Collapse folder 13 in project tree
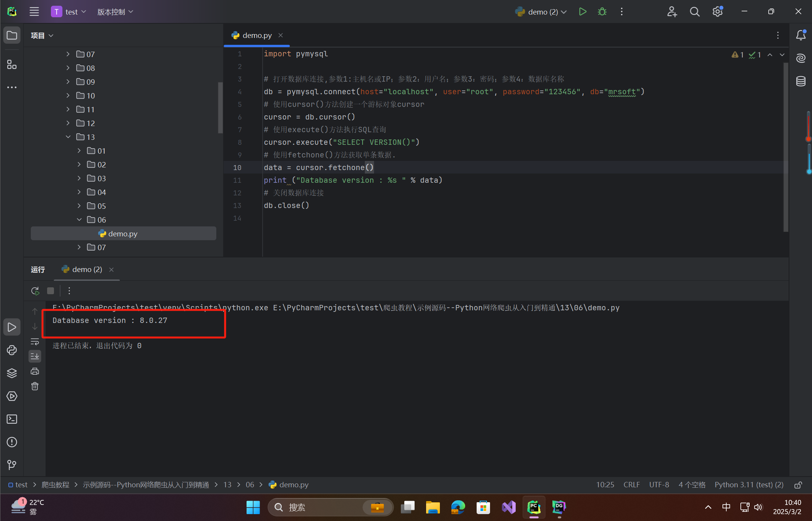The height and width of the screenshot is (521, 812). [68, 137]
